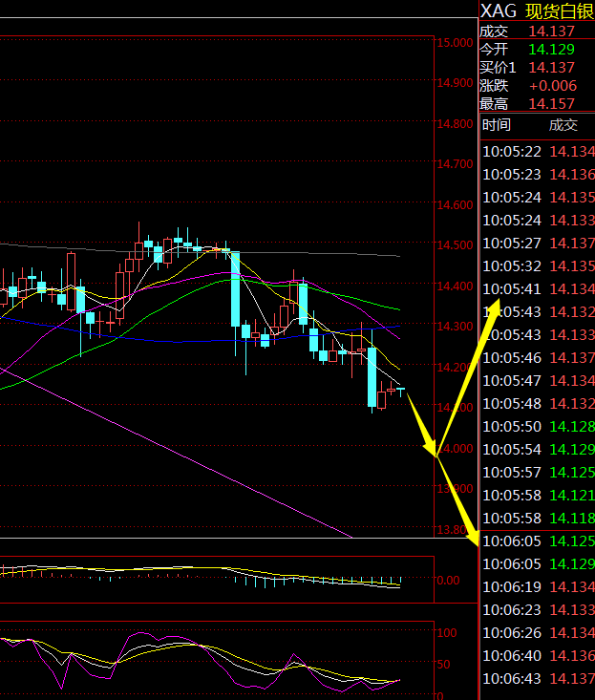
Task: Click the 涨跌 label
Action: pyautogui.click(x=494, y=86)
